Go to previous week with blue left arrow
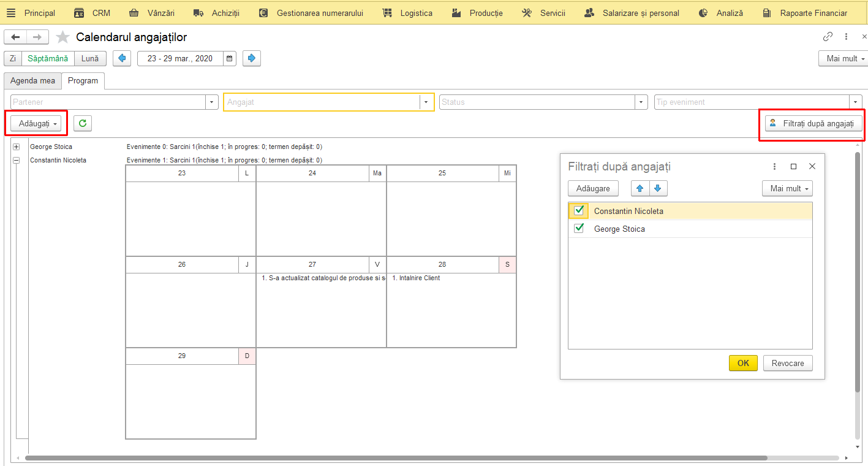868x466 pixels. tap(122, 58)
